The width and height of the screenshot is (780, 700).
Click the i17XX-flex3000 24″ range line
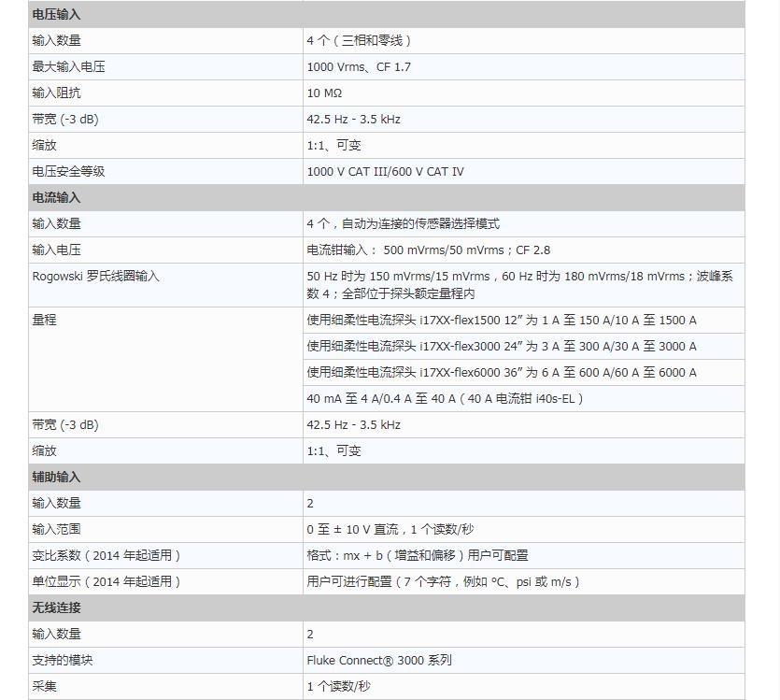tap(502, 347)
